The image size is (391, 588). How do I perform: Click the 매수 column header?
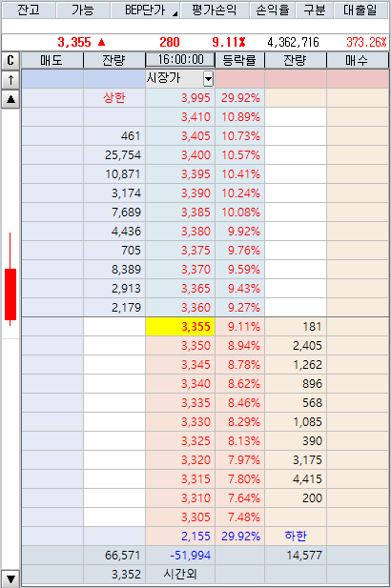[x=358, y=60]
